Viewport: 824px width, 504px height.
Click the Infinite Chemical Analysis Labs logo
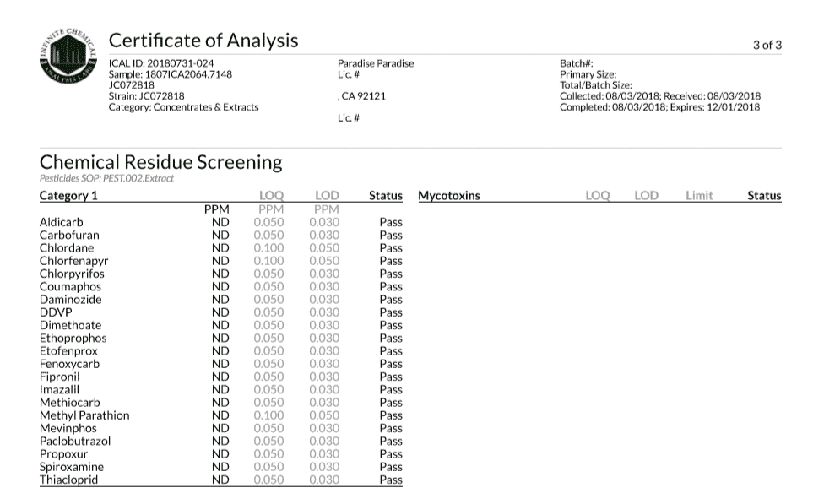tap(68, 56)
